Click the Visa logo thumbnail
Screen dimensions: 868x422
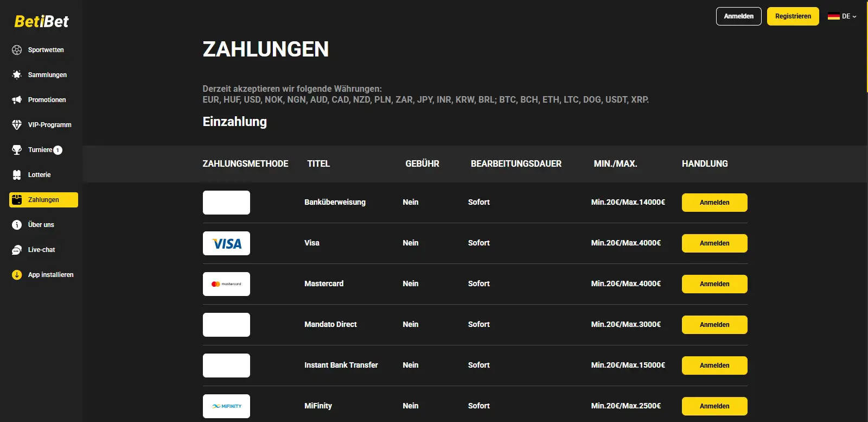point(226,243)
